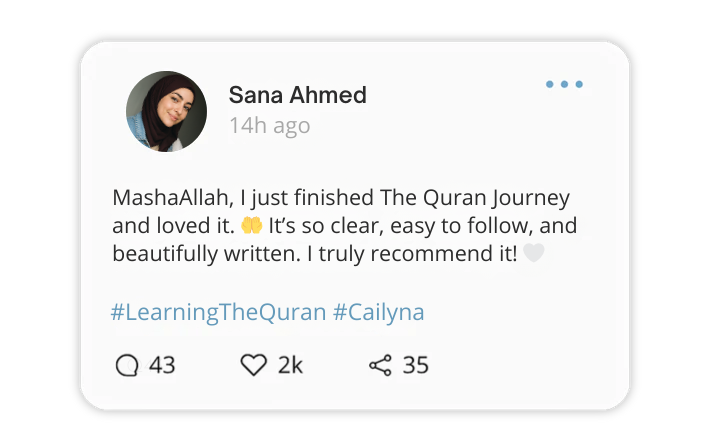Like the post with the heart icon
Viewport: 710px width, 445px height.
254,366
